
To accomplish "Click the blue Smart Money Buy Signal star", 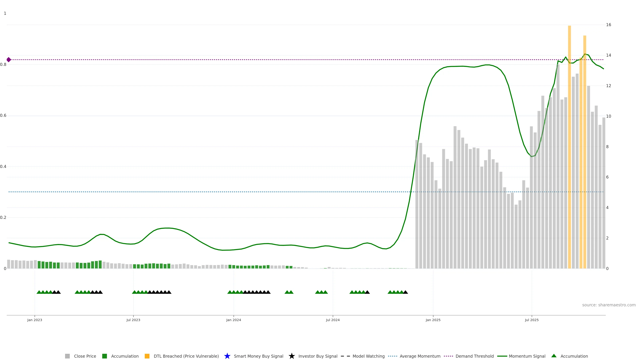I will 227,356.
